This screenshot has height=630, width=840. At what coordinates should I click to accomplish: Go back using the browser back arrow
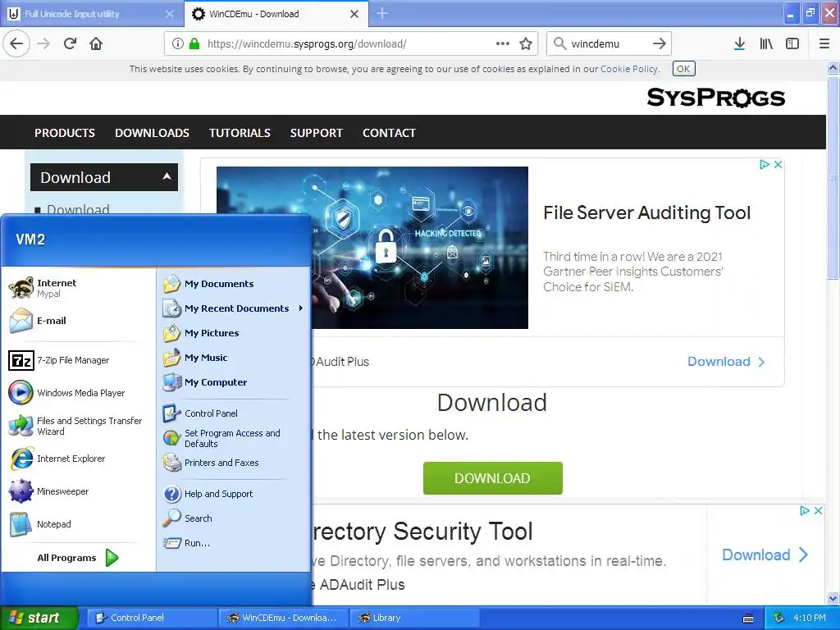[16, 43]
